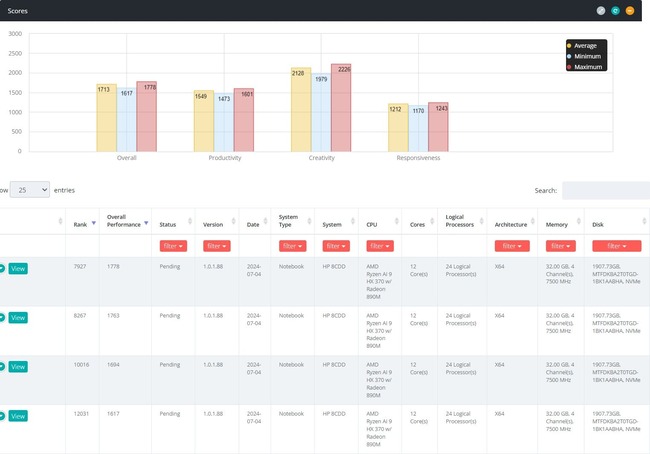Toggle the Average series in the chart legend
This screenshot has height=454, width=650.
[x=585, y=46]
